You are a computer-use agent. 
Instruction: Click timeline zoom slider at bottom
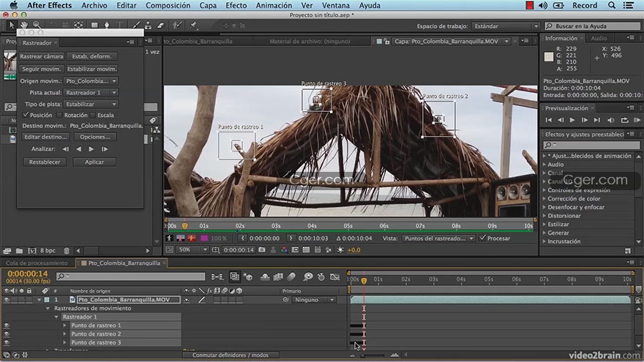click(x=373, y=355)
